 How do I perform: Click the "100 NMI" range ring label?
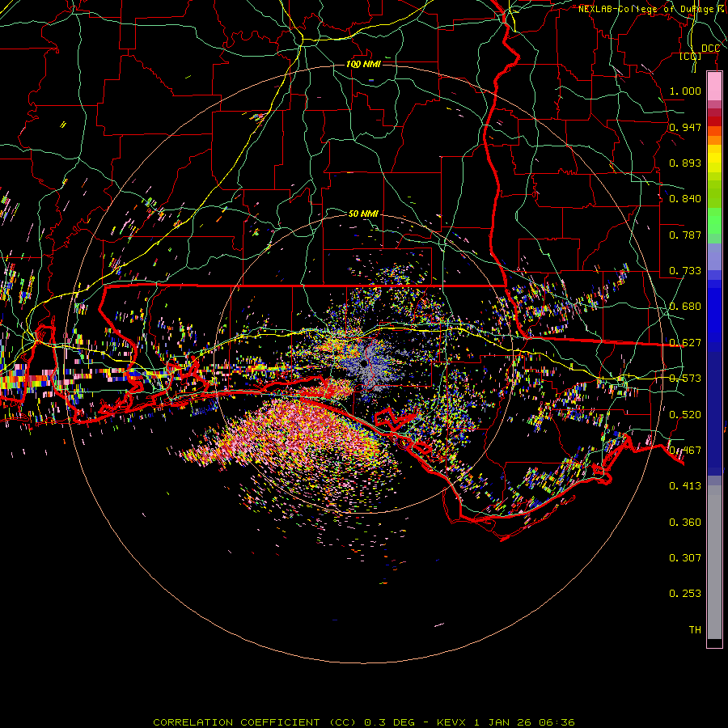(363, 64)
